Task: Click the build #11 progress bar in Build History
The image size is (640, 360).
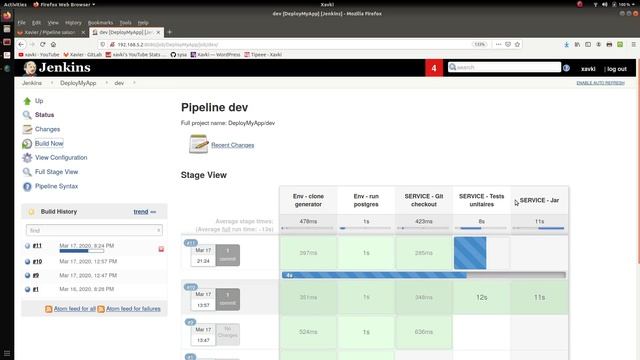Action: tap(82, 251)
